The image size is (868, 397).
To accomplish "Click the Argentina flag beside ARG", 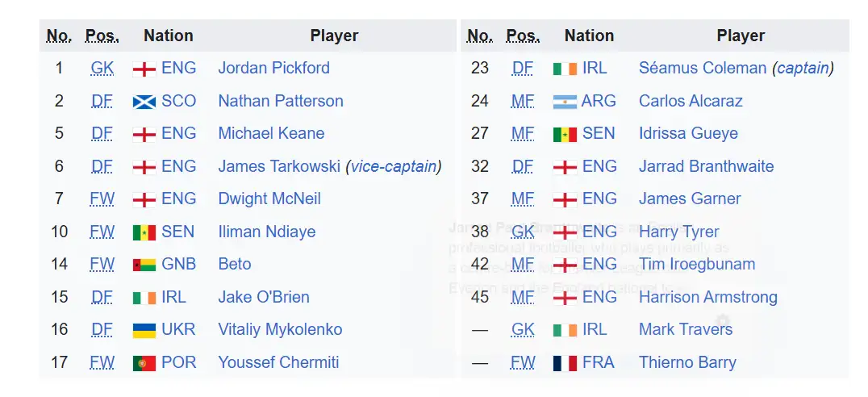I will coord(565,102).
